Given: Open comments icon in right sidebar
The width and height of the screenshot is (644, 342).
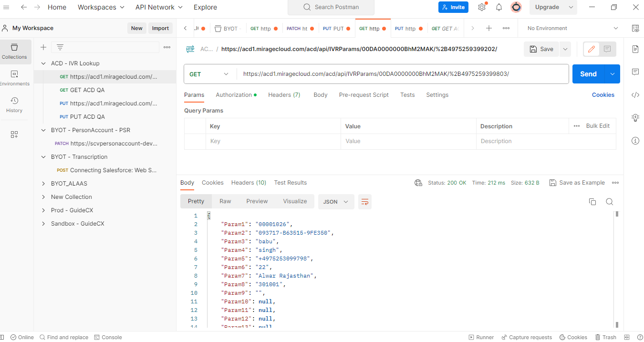Looking at the screenshot, I should (x=635, y=72).
